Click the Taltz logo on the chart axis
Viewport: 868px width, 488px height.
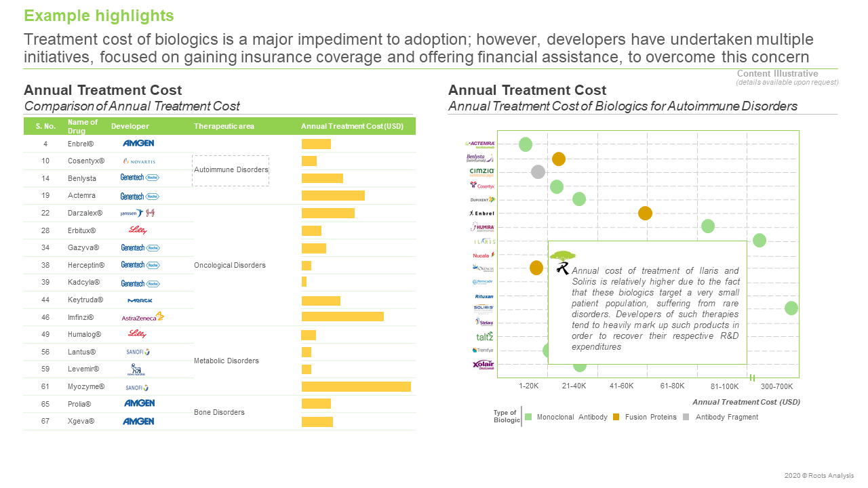tap(485, 336)
